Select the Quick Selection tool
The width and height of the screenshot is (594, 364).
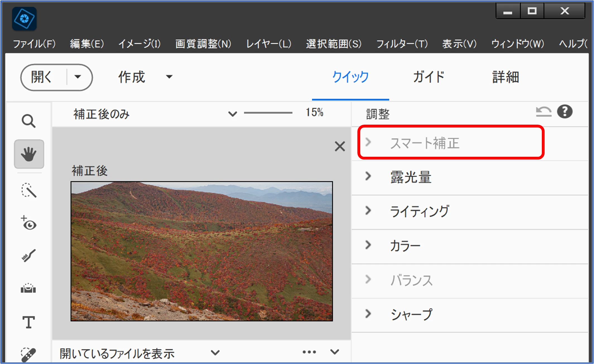pyautogui.click(x=29, y=191)
